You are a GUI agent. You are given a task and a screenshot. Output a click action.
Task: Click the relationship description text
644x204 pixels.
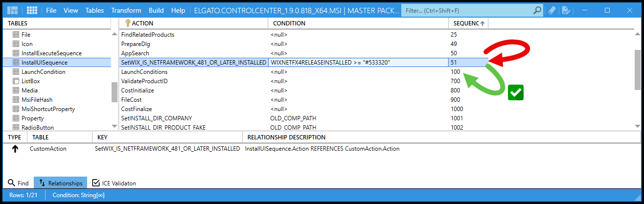click(x=322, y=149)
